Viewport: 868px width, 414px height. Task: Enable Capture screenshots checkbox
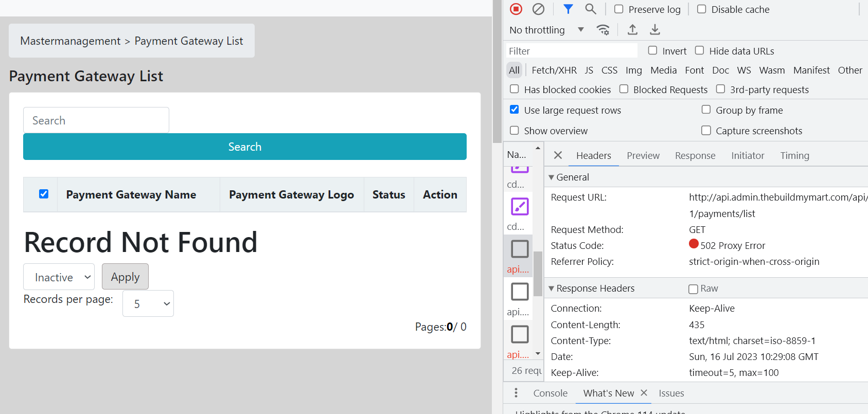(x=706, y=130)
